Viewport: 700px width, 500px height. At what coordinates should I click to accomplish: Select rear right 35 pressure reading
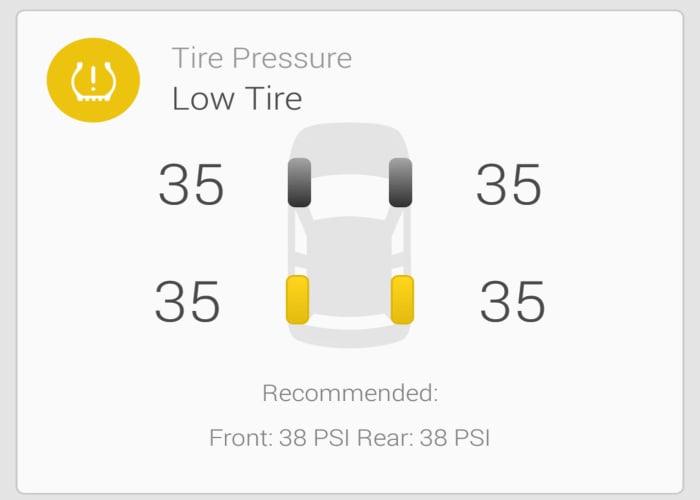(x=513, y=303)
